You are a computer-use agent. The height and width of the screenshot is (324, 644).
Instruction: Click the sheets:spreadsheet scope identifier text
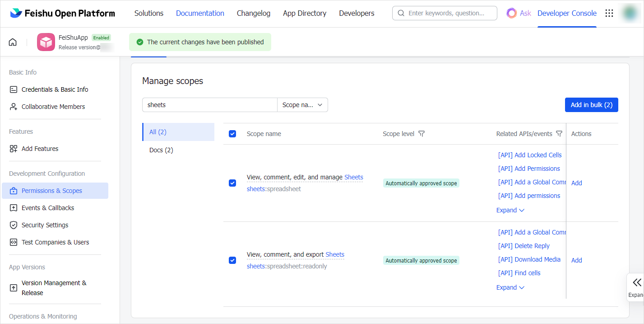point(274,189)
